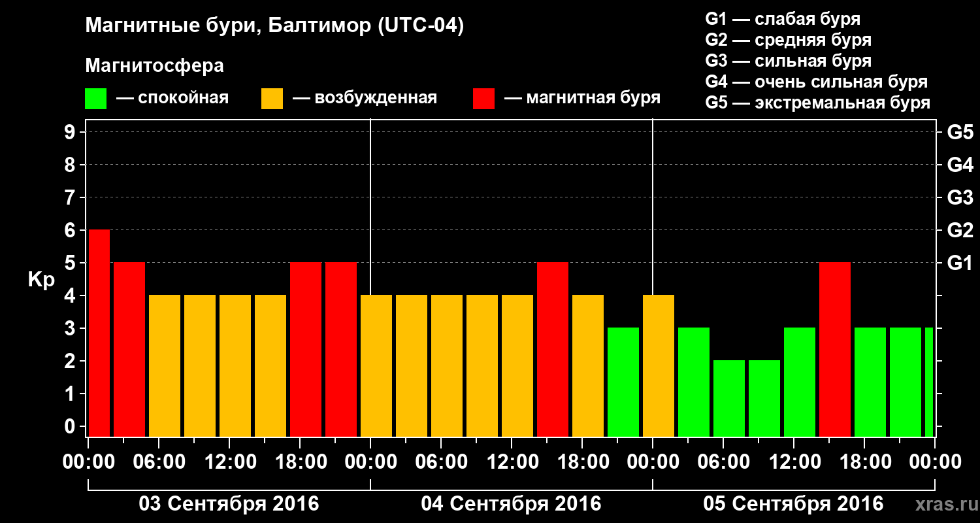Click the green 'спокойная' legend swatch
Viewport: 980px width, 523px height.
click(x=95, y=99)
